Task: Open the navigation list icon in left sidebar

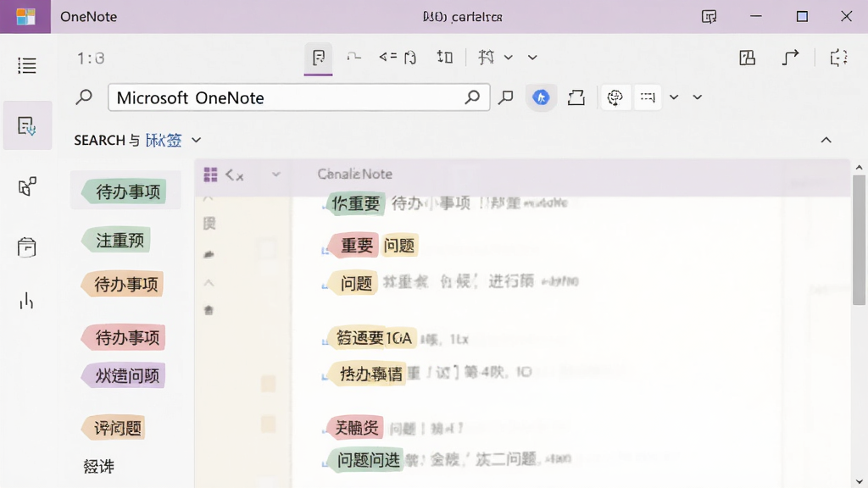Action: click(26, 66)
